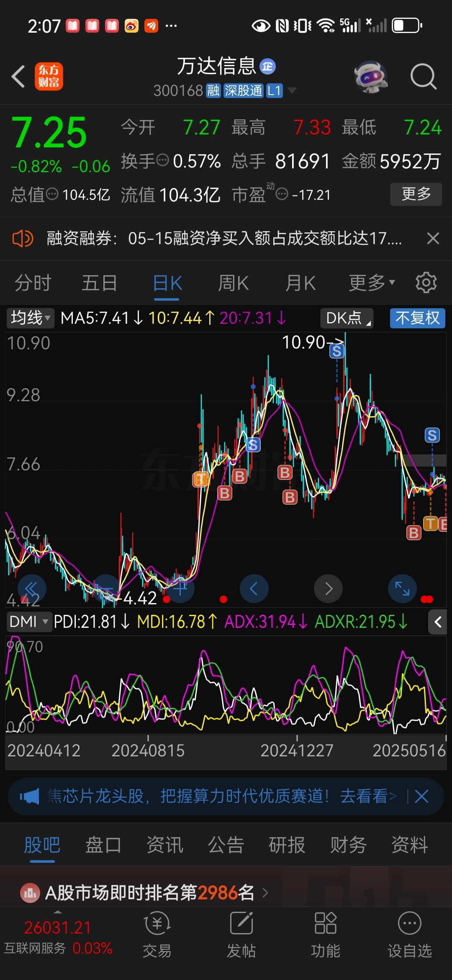The image size is (452, 980).
Task: Tap the orange T marker near 7.66
Action: click(x=200, y=479)
